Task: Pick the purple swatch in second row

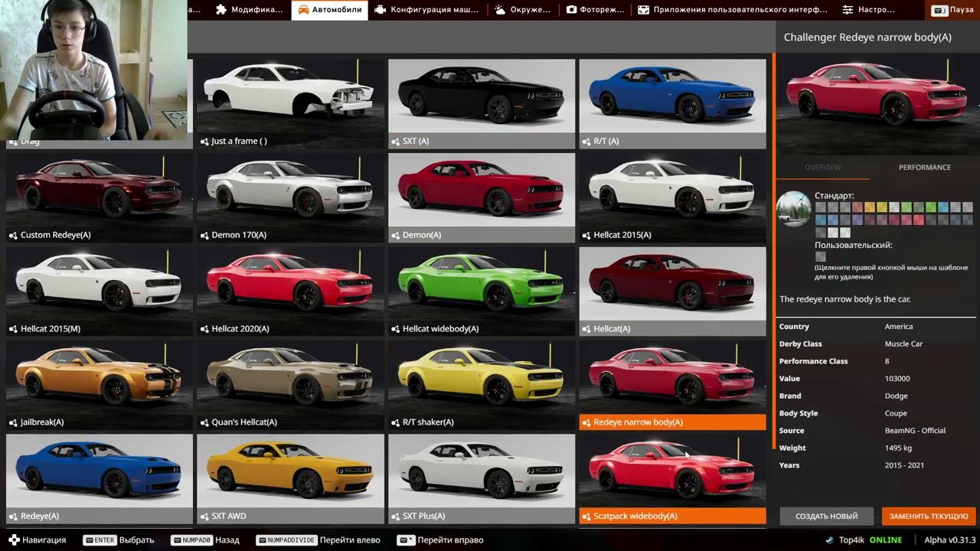Action: (x=857, y=220)
